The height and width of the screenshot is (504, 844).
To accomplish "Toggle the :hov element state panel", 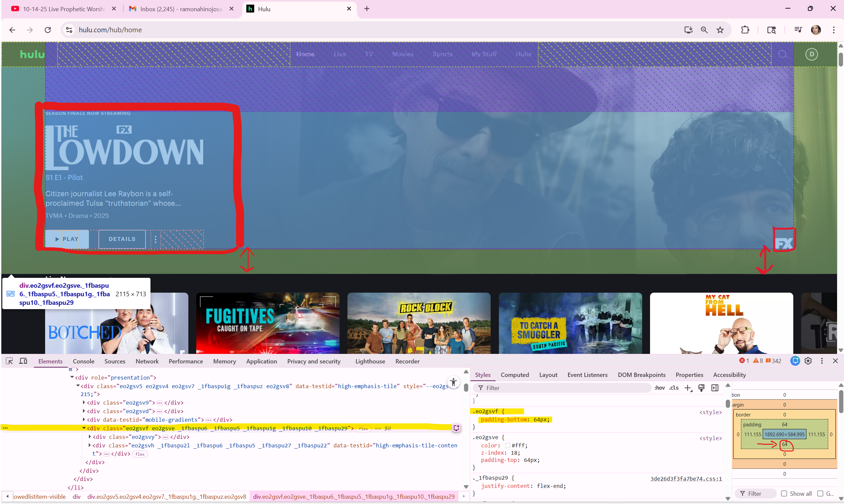I will (x=659, y=388).
